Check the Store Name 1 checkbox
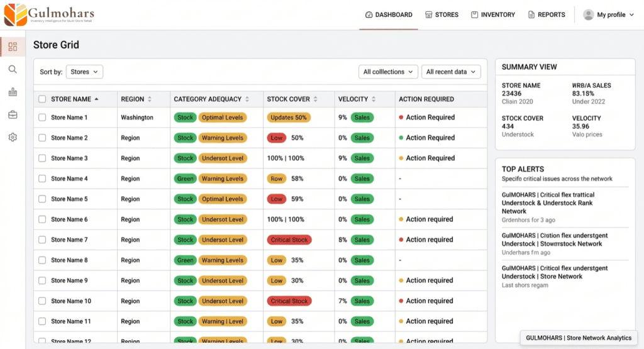Image resolution: width=644 pixels, height=349 pixels. 42,118
